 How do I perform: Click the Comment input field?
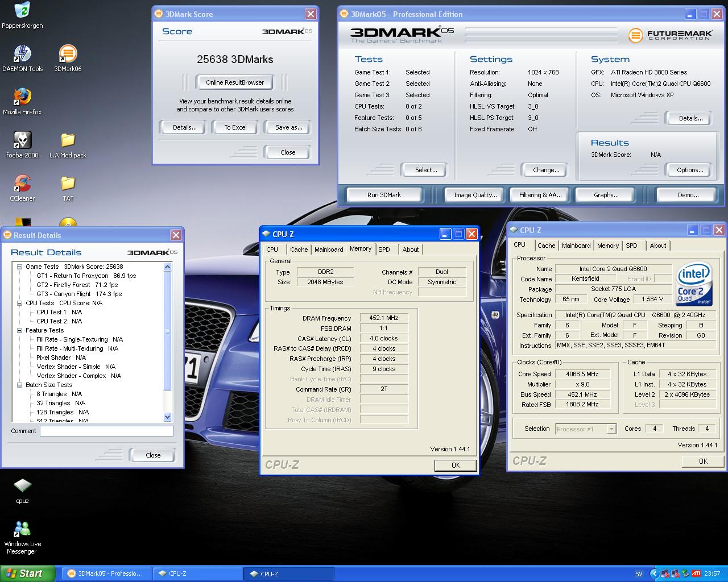pyautogui.click(x=106, y=431)
